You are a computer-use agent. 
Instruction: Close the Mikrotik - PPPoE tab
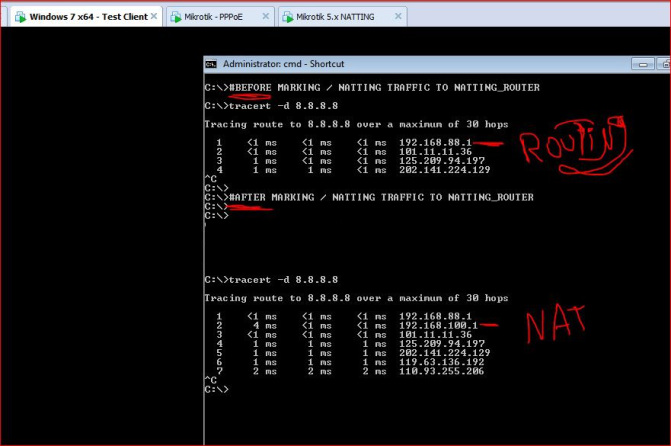264,17
